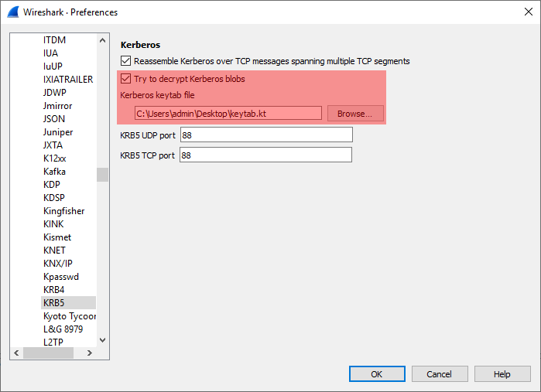Select Kingfisher protocol entry
541x392 pixels.
click(x=63, y=210)
